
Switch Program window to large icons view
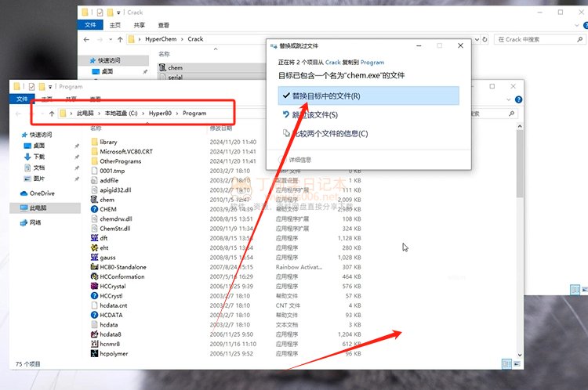(517, 364)
